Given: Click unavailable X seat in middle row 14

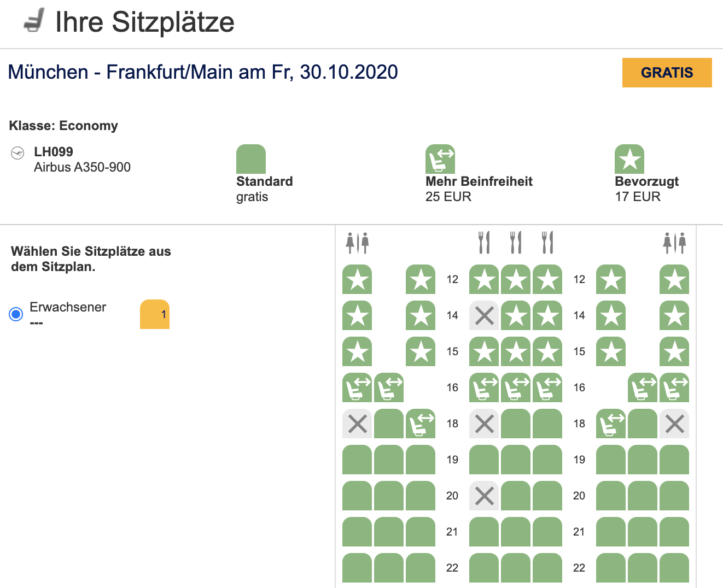Looking at the screenshot, I should tap(484, 316).
